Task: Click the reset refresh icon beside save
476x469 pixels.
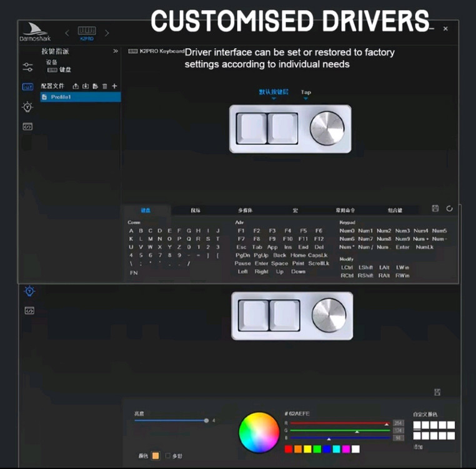Action: [450, 208]
